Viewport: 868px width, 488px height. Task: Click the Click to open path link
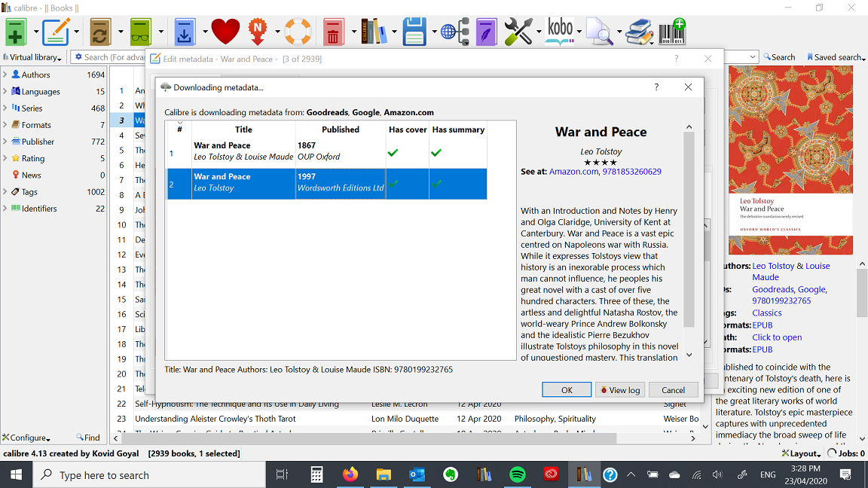coord(777,337)
